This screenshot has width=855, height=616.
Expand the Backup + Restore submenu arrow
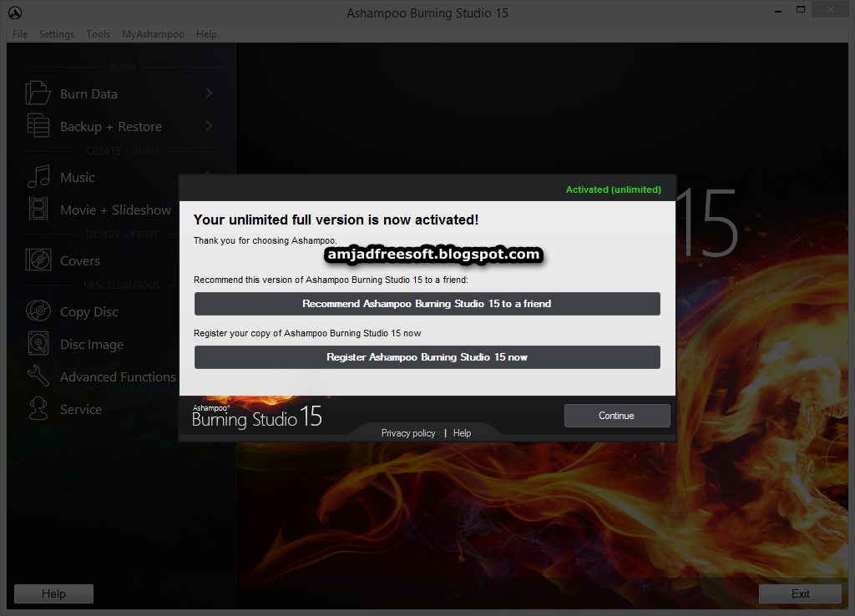click(x=209, y=126)
